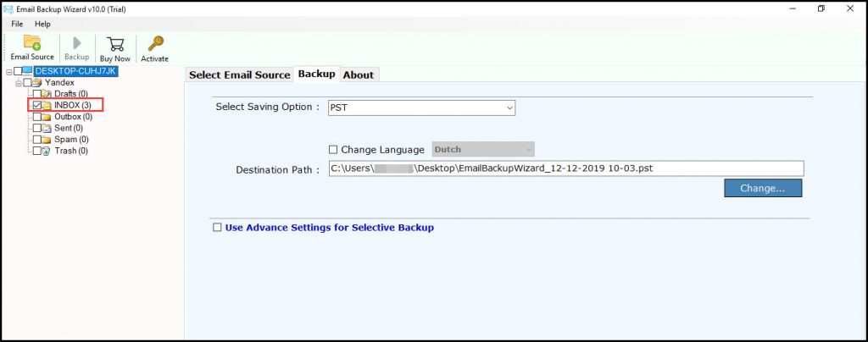Switch to the About tab
Viewport: 868px width, 342px height.
pos(358,74)
